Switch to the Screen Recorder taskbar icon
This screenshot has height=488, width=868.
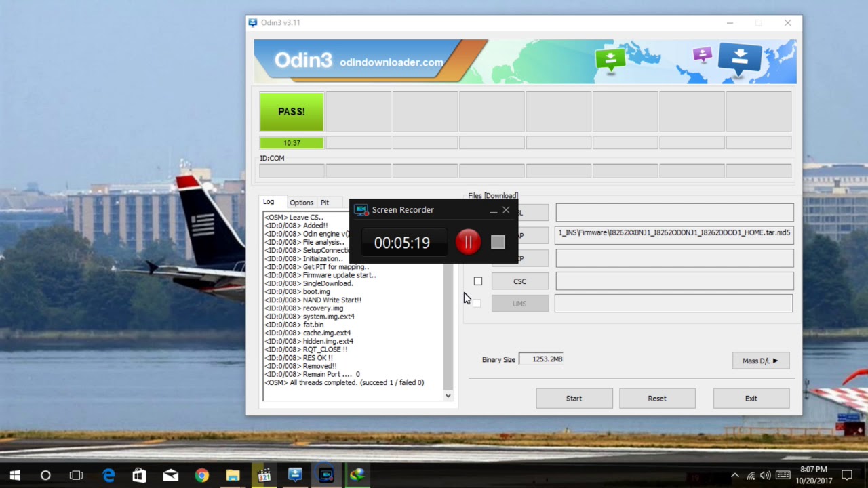click(x=326, y=475)
